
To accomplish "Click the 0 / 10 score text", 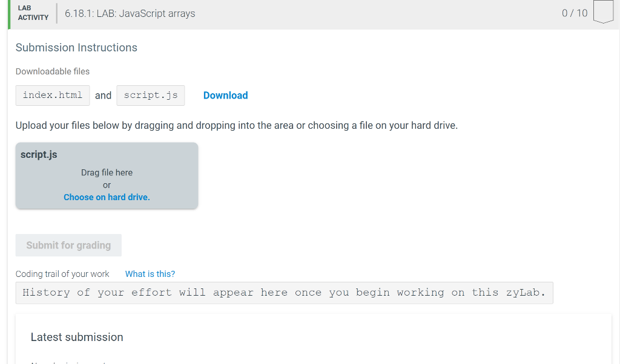I will tap(575, 13).
